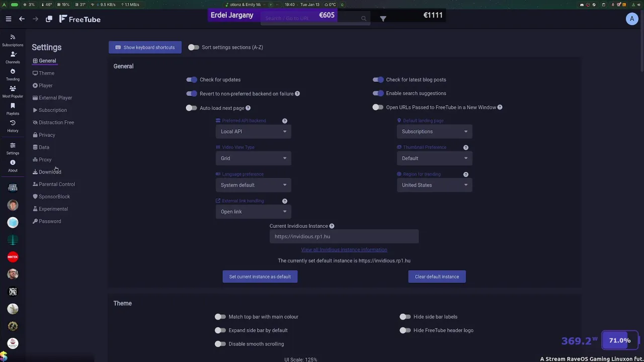Toggle Sort settings sections (A-Z)

coord(194,47)
